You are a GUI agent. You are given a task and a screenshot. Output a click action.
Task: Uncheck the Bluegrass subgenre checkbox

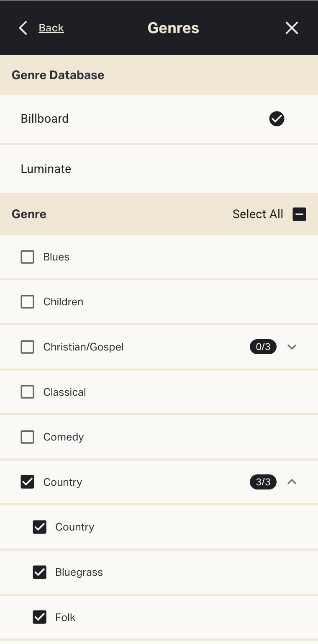click(40, 572)
